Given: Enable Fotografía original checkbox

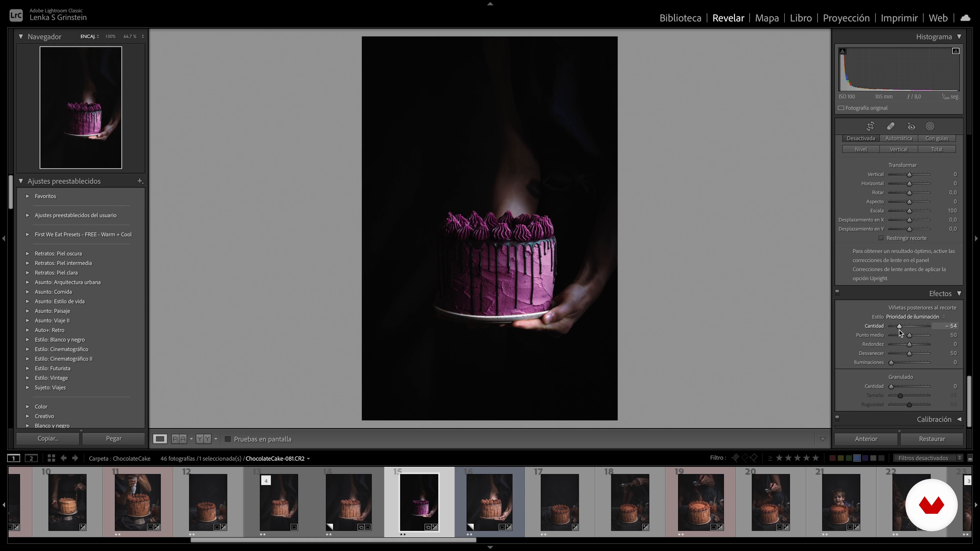Looking at the screenshot, I should click(841, 108).
